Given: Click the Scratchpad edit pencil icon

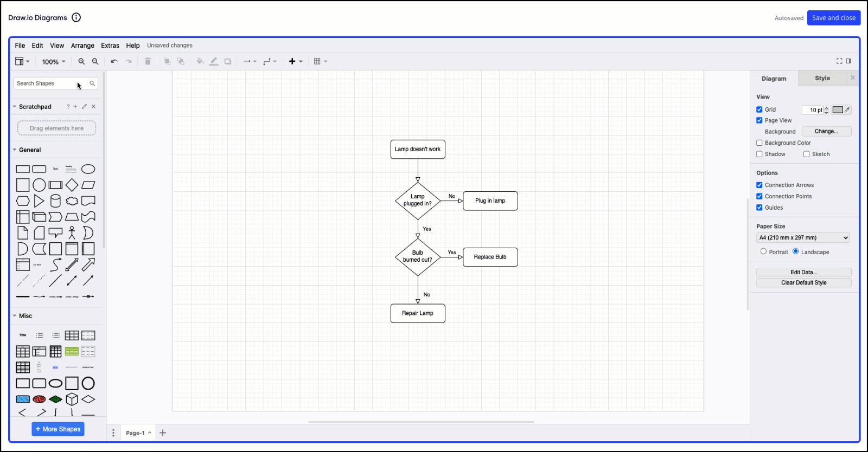Looking at the screenshot, I should (84, 107).
